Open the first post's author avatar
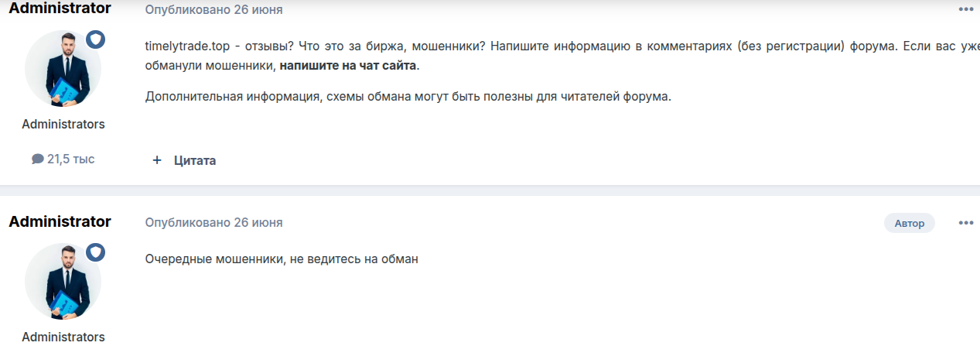 [63, 68]
